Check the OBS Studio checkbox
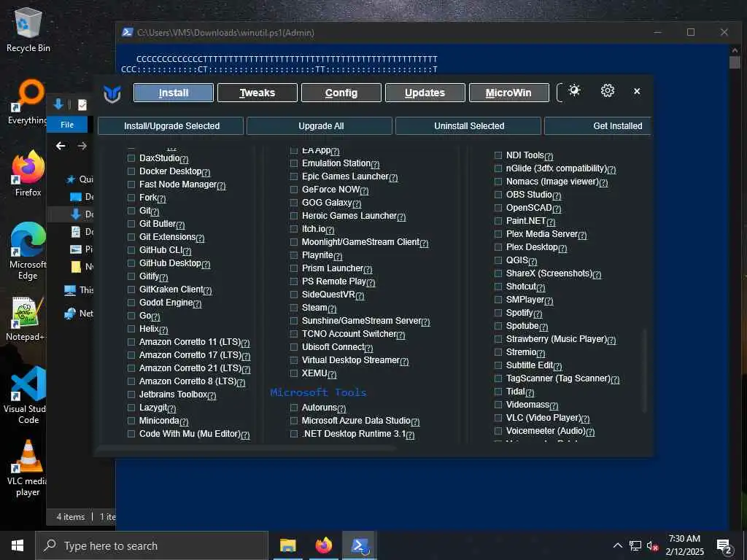747x560 pixels. (498, 195)
